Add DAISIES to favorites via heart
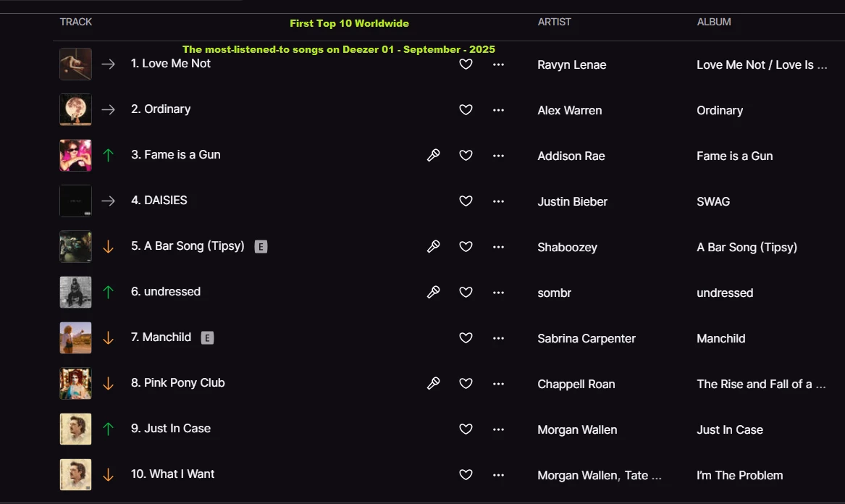The image size is (845, 504). pos(466,201)
